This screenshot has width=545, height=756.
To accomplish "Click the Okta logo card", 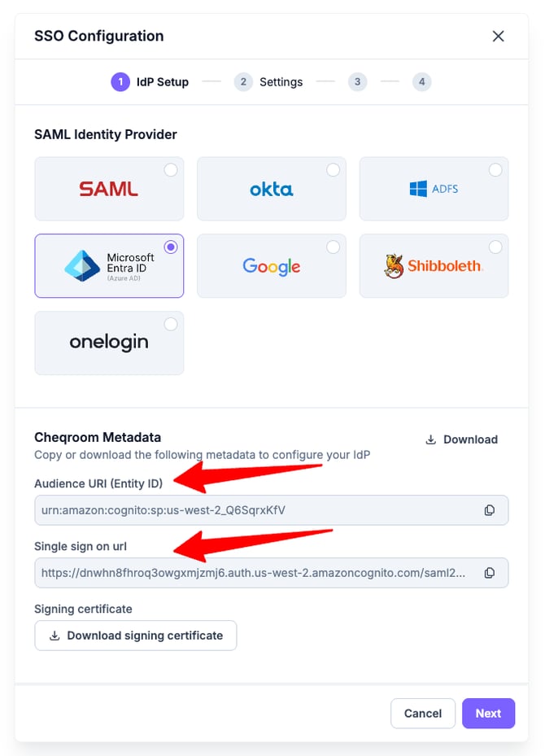I will [x=271, y=189].
